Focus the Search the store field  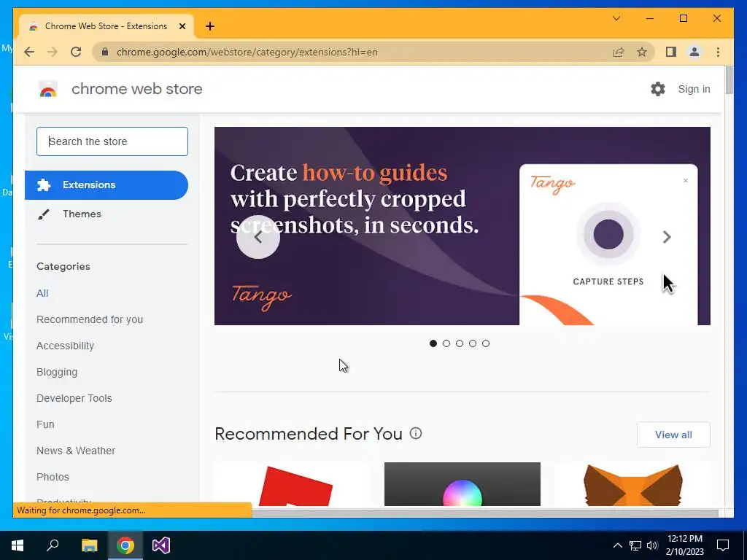(112, 141)
